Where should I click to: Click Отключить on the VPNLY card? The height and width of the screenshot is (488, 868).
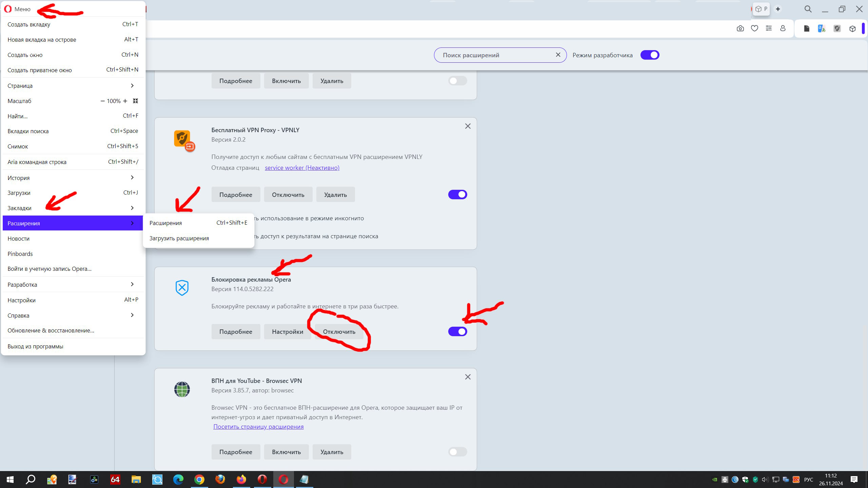pyautogui.click(x=288, y=195)
